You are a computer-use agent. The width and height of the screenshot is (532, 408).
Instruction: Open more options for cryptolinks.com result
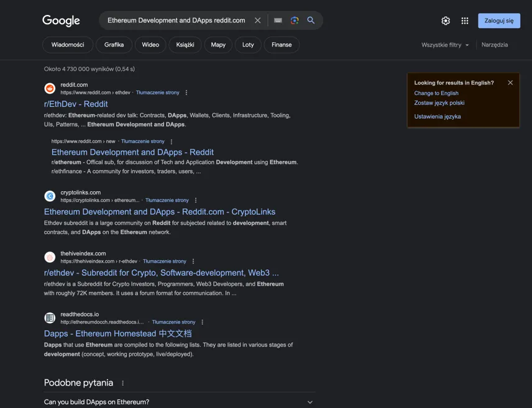click(x=196, y=201)
